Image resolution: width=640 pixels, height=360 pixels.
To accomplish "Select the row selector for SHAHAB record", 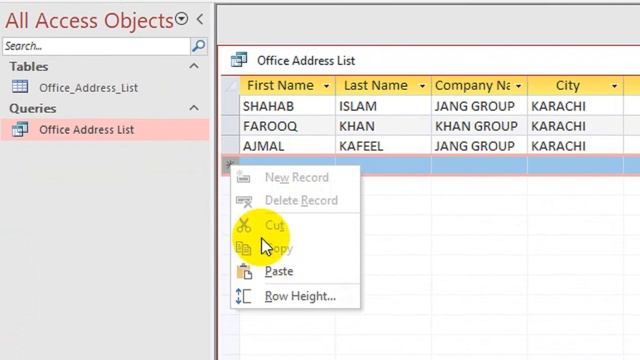I will click(231, 106).
